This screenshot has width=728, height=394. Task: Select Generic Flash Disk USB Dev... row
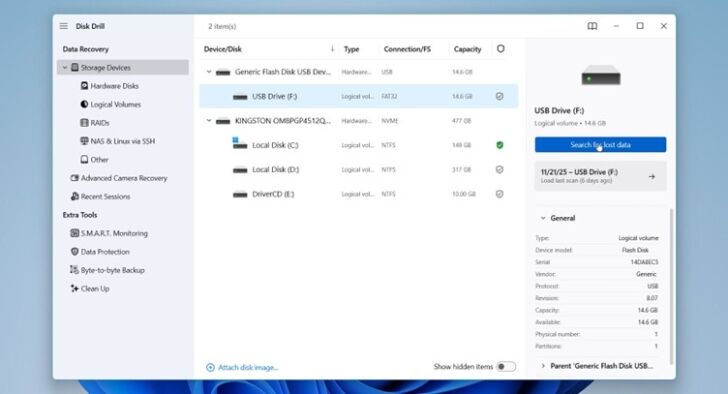358,72
